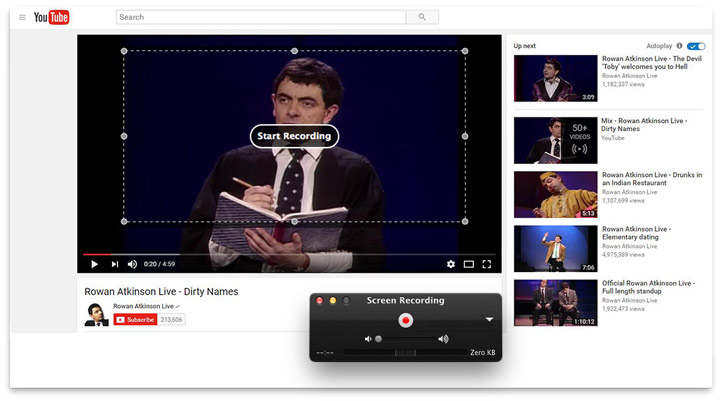Screen dimensions: 720x401
Task: Click 'Drunks in an Indian Restaurant' title
Action: [652, 179]
